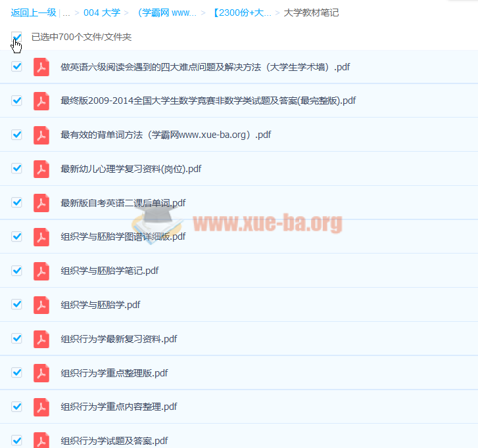The image size is (478, 448).
Task: Click PDF icon of 最有效的背单词方法
Action: tap(41, 135)
